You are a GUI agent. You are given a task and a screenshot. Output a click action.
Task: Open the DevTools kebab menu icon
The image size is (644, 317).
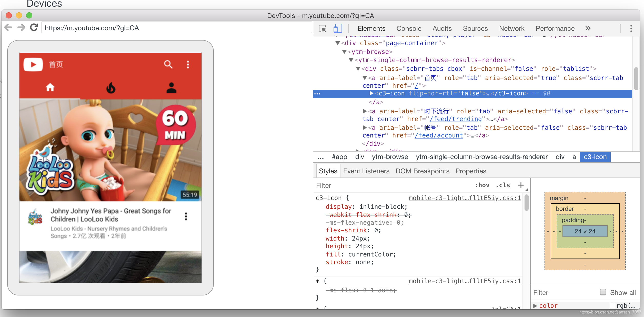point(631,28)
